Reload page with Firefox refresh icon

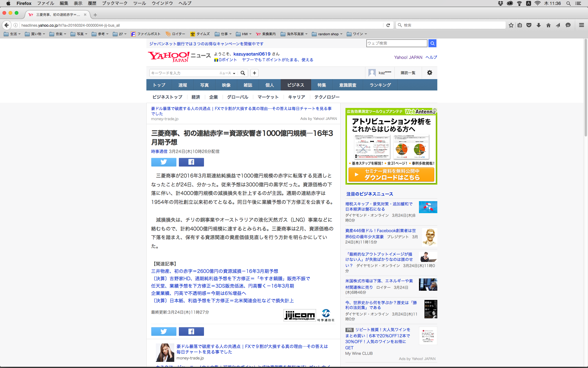[x=388, y=25]
